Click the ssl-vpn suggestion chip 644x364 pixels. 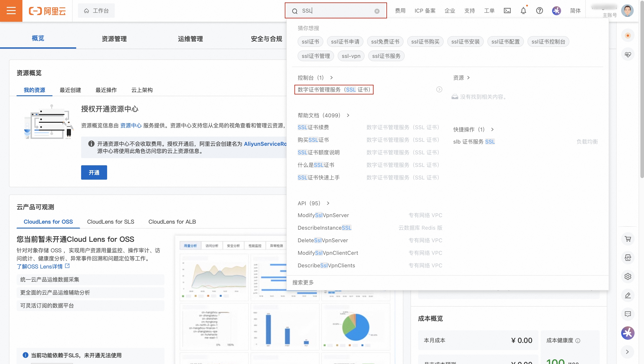pos(351,56)
